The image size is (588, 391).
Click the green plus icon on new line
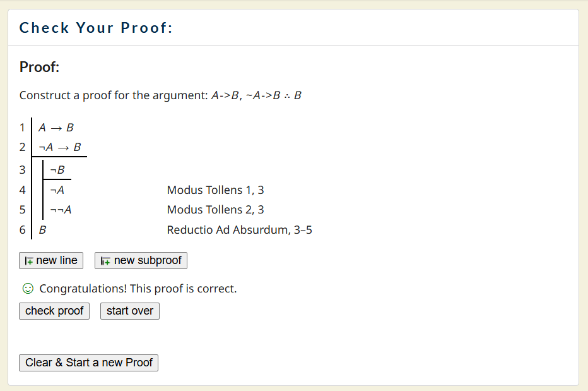pyautogui.click(x=28, y=261)
